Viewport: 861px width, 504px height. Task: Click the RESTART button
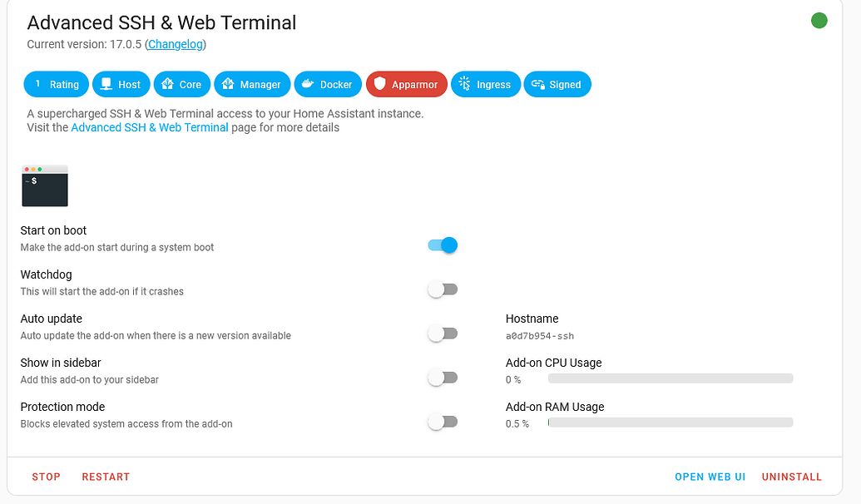[x=106, y=477]
